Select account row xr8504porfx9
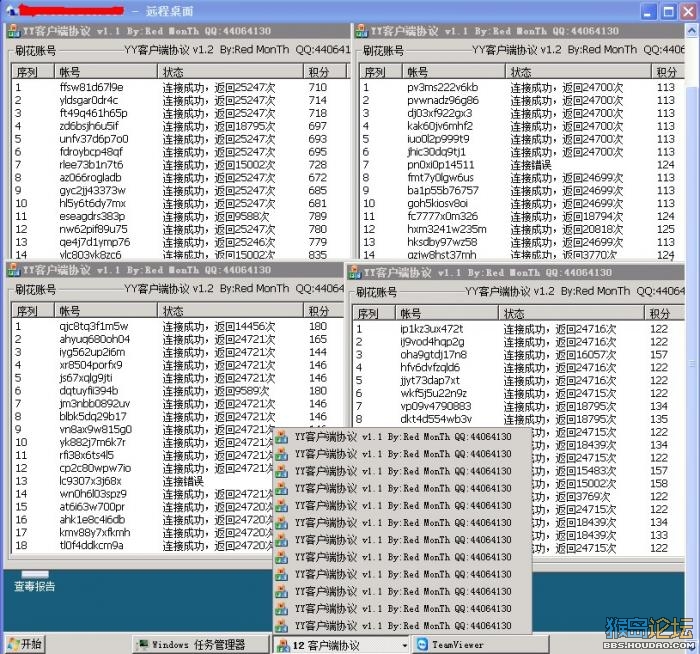700x654 pixels. pyautogui.click(x=178, y=365)
